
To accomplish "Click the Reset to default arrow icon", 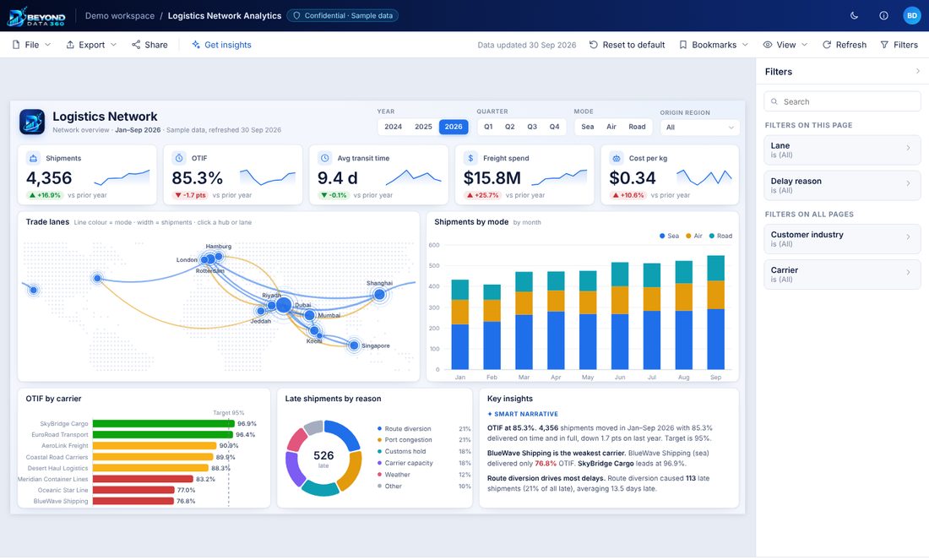I will tap(593, 45).
